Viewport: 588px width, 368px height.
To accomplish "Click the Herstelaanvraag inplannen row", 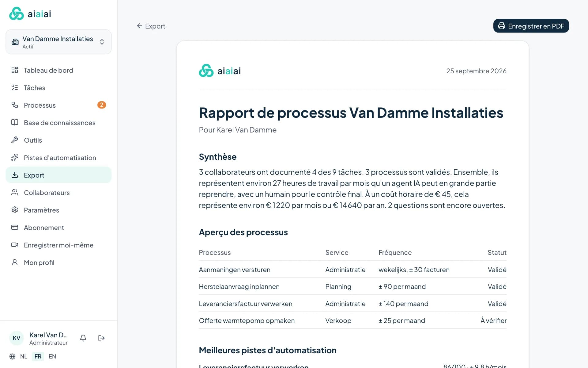I will tap(353, 286).
